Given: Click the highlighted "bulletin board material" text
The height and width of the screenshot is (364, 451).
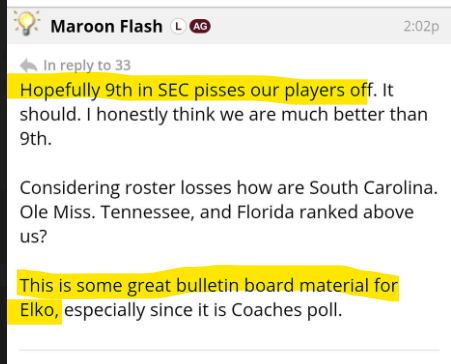Looking at the screenshot, I should pos(235,285).
